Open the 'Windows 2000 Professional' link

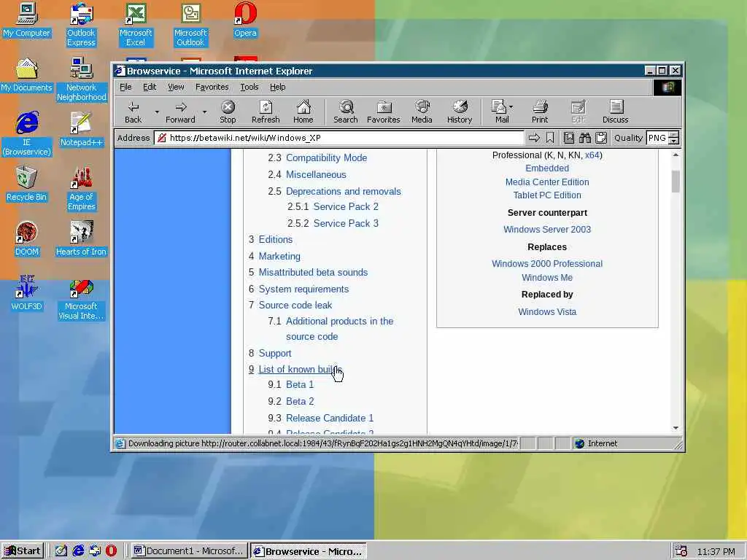[x=547, y=264]
